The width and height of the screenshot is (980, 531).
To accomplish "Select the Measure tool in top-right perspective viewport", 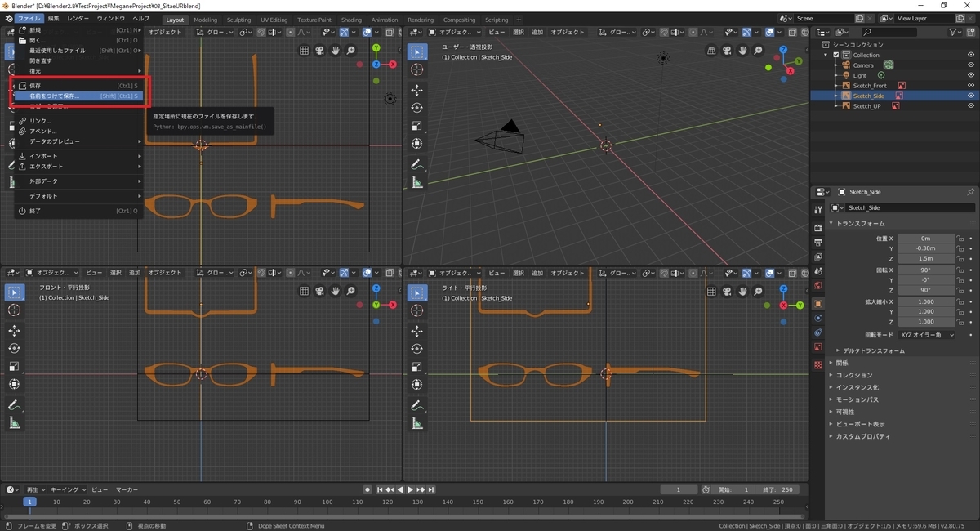I will [x=417, y=182].
